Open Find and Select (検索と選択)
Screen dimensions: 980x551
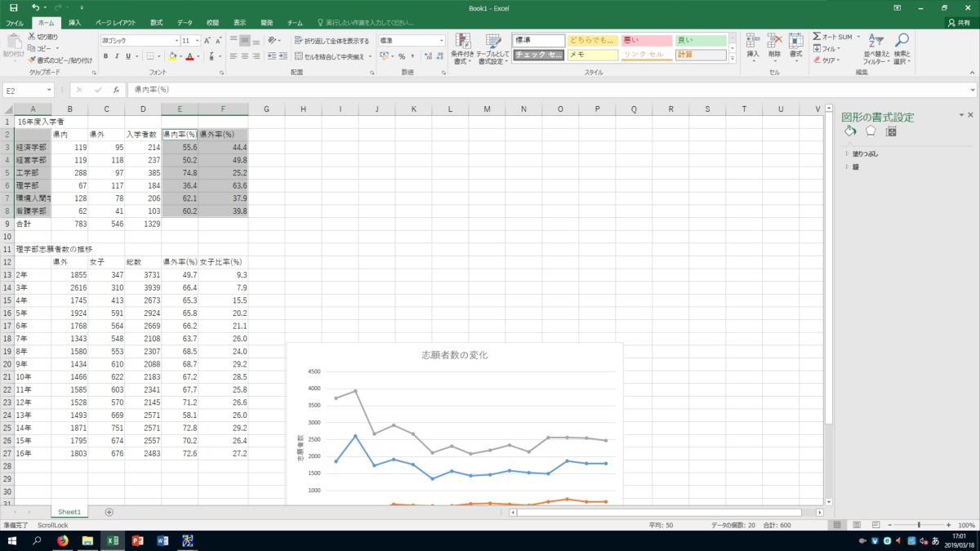(901, 49)
